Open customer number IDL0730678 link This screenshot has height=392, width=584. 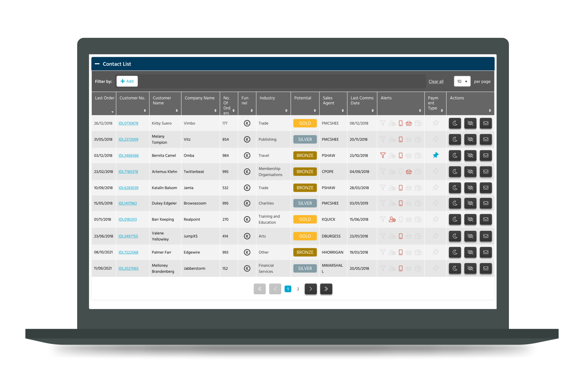[x=128, y=123]
